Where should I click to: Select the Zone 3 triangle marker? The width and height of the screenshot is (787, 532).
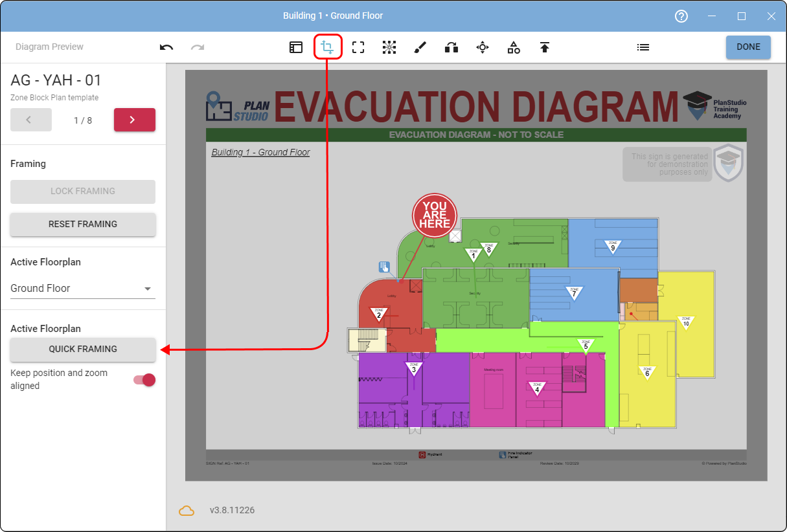click(x=414, y=369)
